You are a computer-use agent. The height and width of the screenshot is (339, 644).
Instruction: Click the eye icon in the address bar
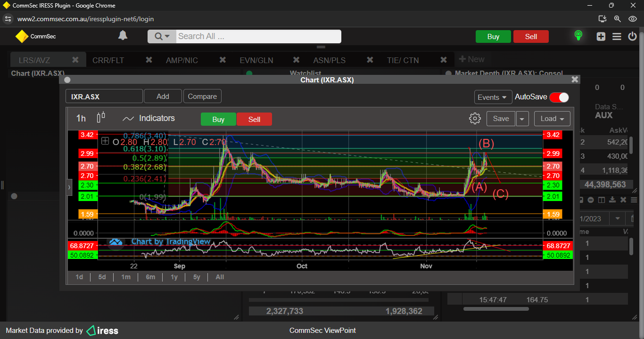[x=633, y=19]
